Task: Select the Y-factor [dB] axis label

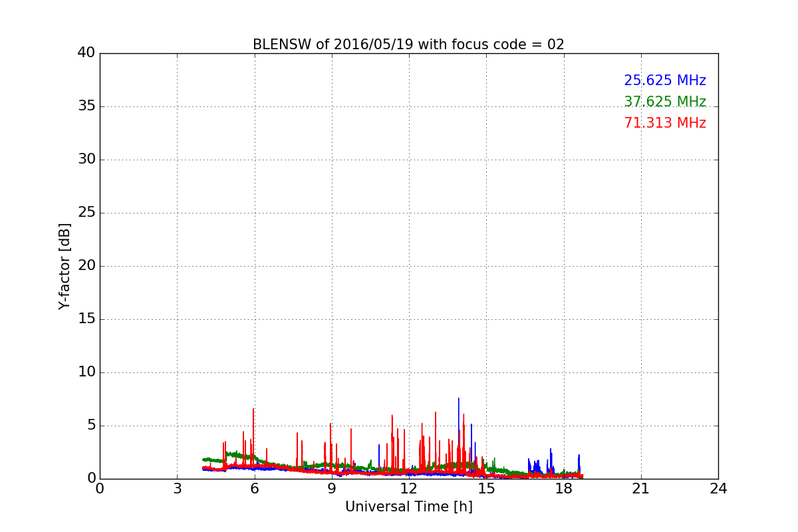Action: pyautogui.click(x=65, y=266)
